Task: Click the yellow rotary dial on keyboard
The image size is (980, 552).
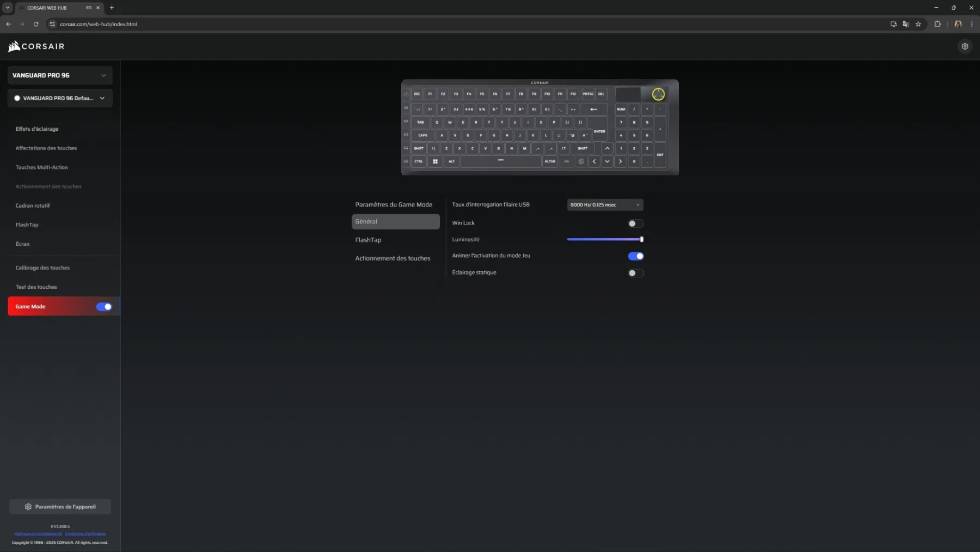Action: pos(658,94)
